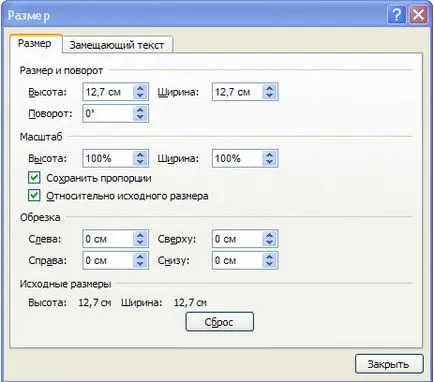Viewport: 434px width, 382px height.
Task: Click the Закрыть button
Action: pyautogui.click(x=389, y=364)
